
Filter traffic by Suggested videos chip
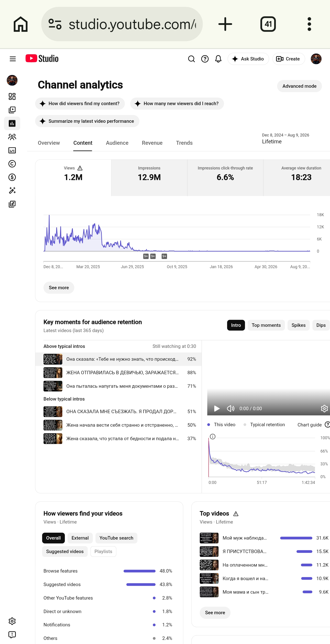(x=65, y=551)
